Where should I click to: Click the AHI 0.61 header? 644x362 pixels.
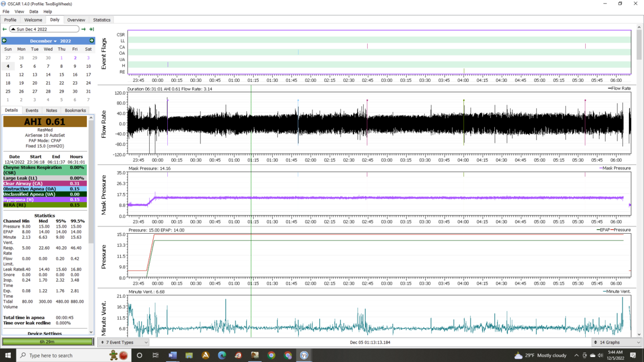[45, 121]
